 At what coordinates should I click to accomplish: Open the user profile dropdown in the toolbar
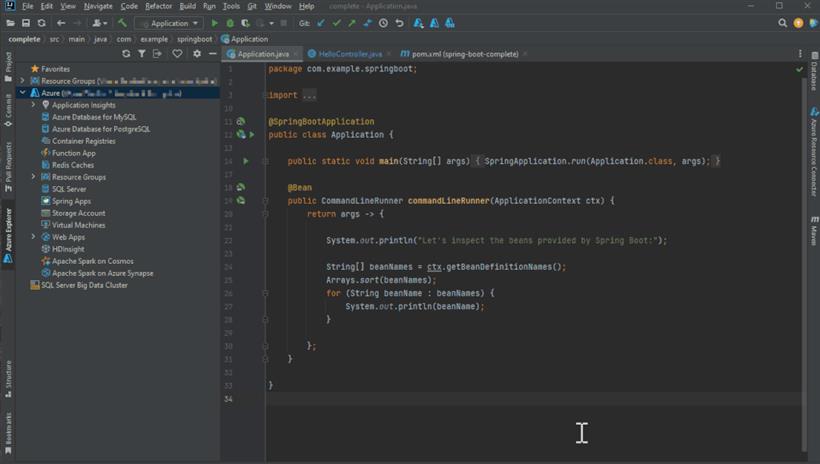pyautogui.click(x=99, y=23)
